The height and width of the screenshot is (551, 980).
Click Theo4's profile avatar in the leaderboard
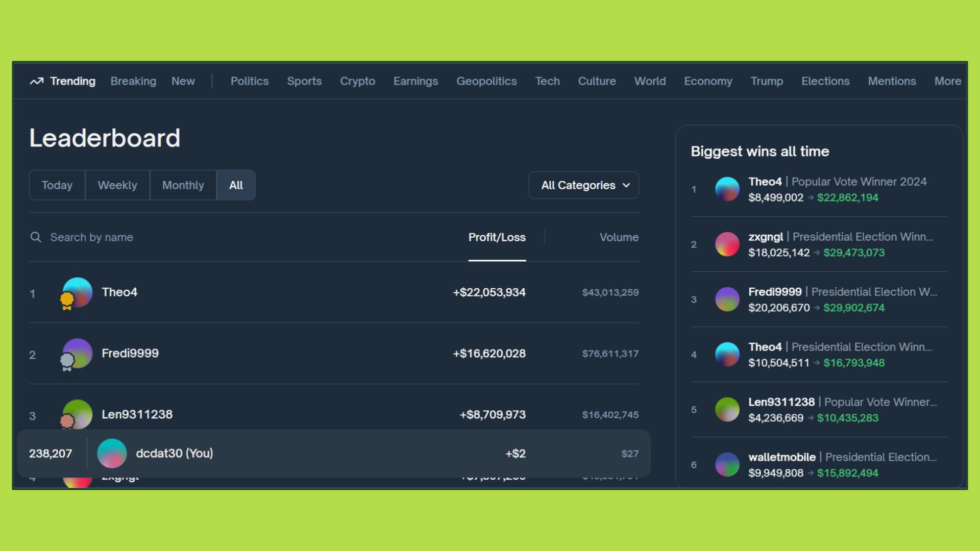(x=77, y=292)
